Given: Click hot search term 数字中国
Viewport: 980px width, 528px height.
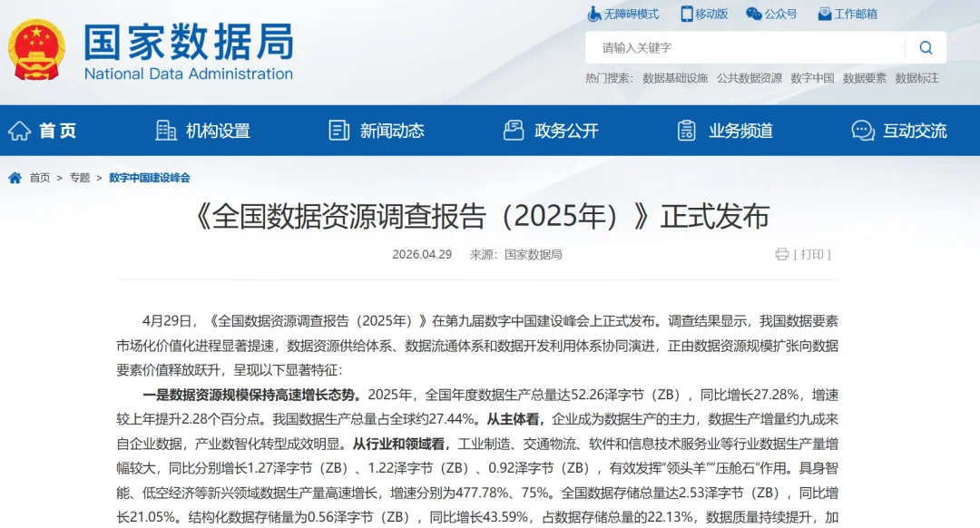Looking at the screenshot, I should 811,78.
